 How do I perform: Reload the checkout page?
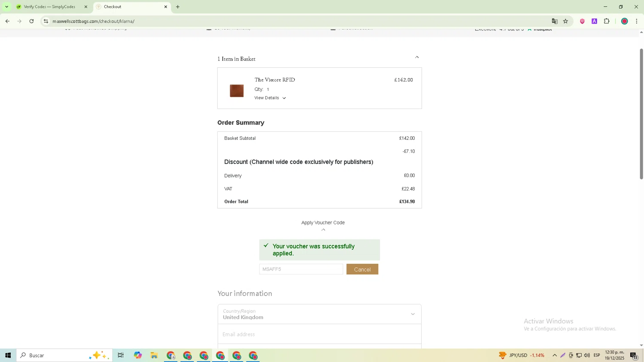tap(31, 21)
